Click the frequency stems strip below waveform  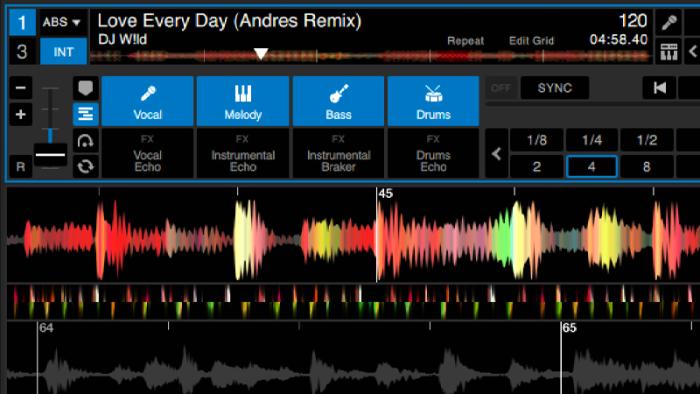353,302
